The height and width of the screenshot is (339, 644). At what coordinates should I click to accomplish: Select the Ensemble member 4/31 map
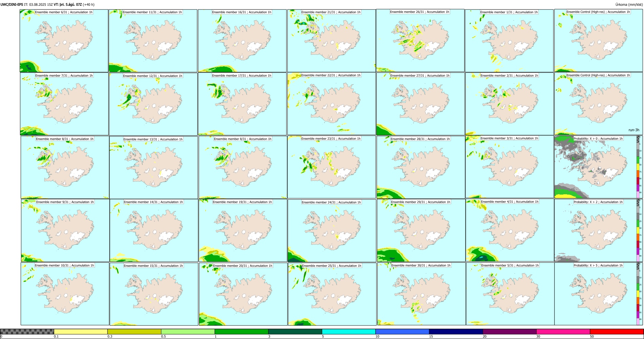[x=510, y=230]
